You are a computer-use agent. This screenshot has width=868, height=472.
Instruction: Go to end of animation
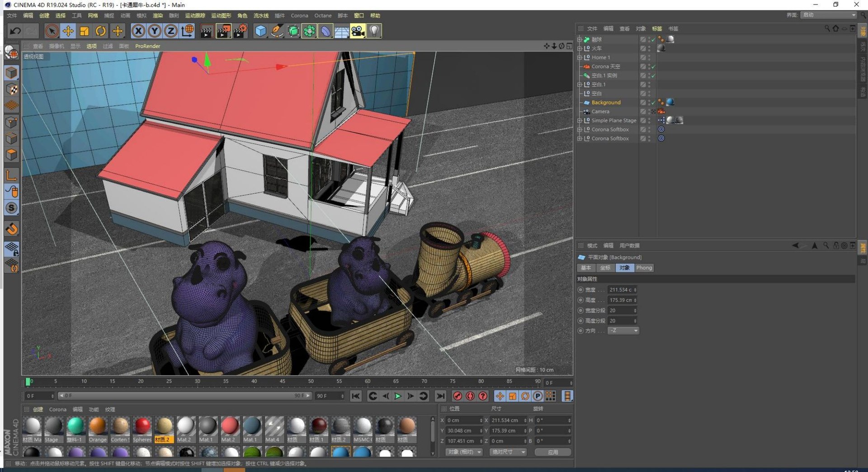point(440,396)
